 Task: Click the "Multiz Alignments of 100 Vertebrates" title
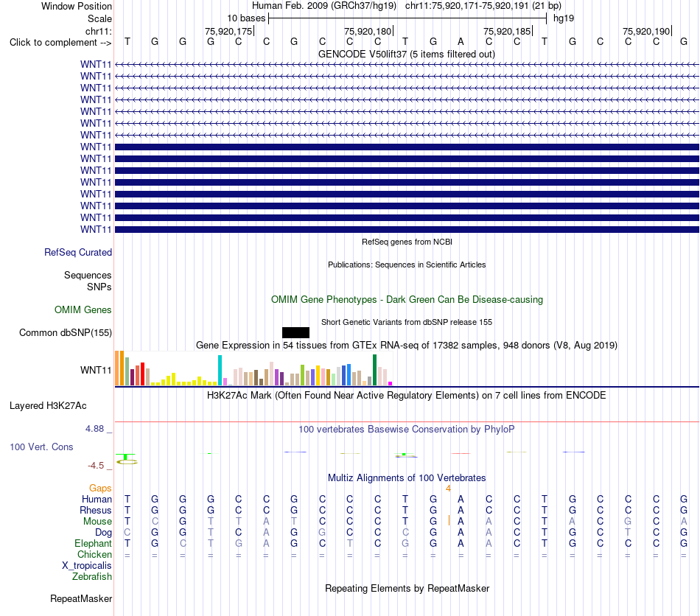point(407,478)
